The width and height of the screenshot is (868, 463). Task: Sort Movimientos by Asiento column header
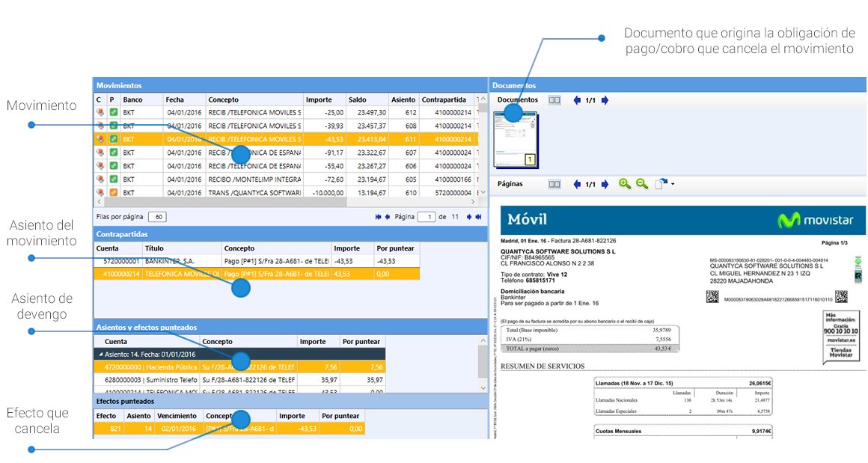point(403,99)
